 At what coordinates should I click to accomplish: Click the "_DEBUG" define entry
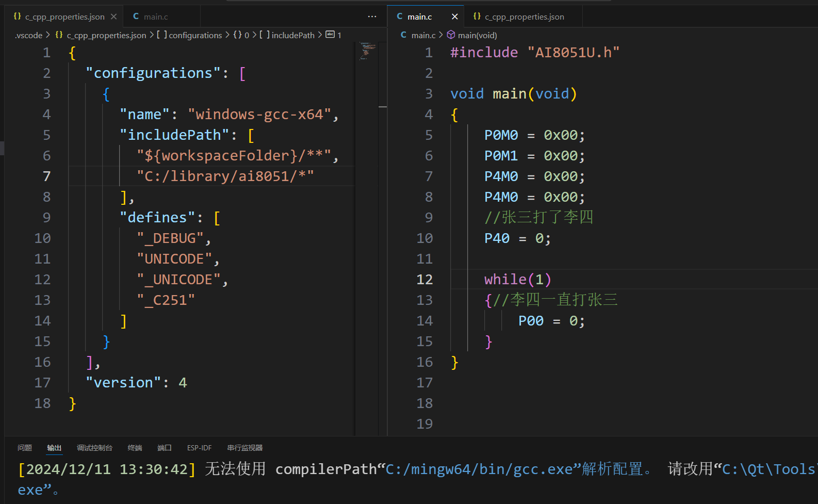170,238
